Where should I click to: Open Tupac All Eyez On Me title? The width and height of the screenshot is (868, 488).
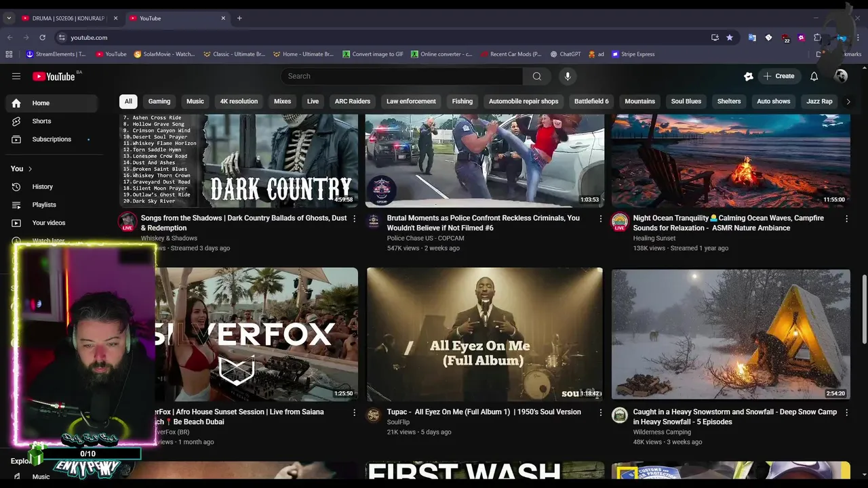(484, 412)
